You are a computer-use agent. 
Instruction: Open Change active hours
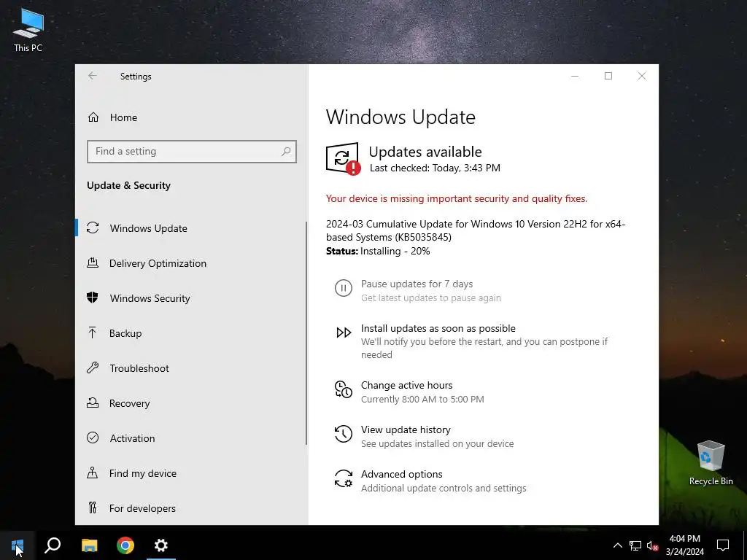coord(407,385)
